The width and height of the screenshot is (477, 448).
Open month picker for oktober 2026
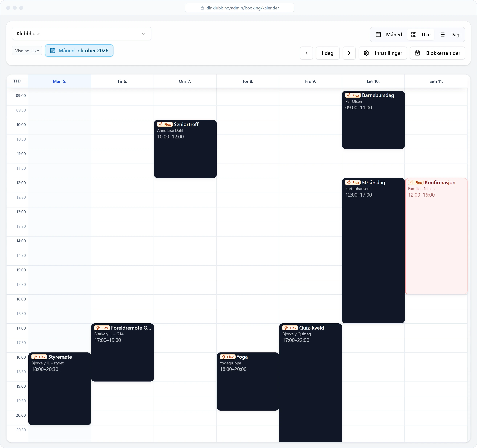[x=79, y=51]
